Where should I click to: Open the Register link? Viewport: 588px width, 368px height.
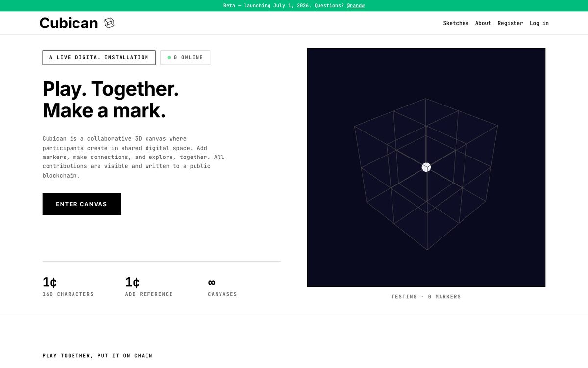510,23
